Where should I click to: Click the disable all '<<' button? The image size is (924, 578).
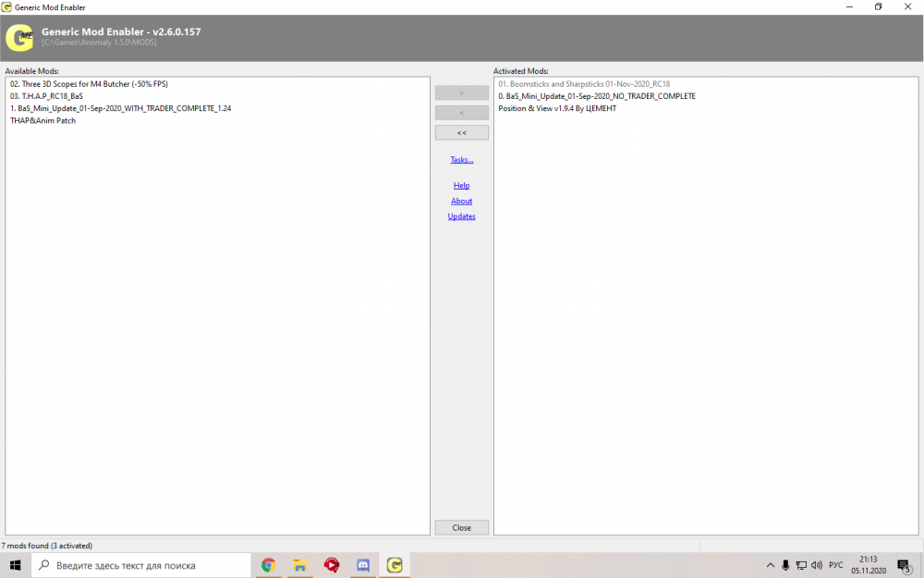pos(461,132)
